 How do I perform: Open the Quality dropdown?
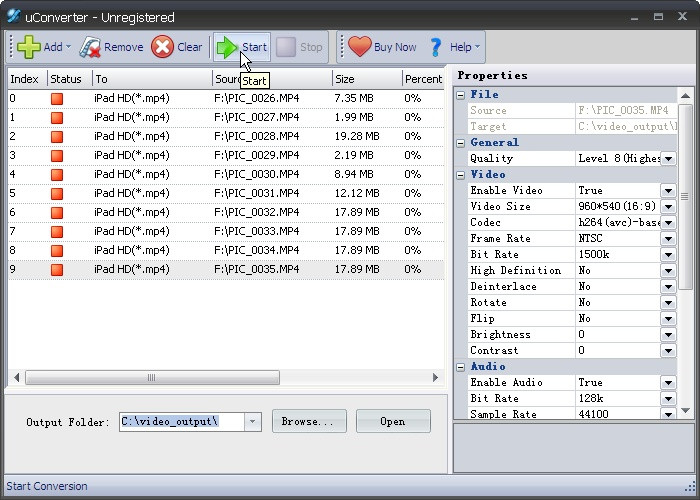click(x=668, y=159)
